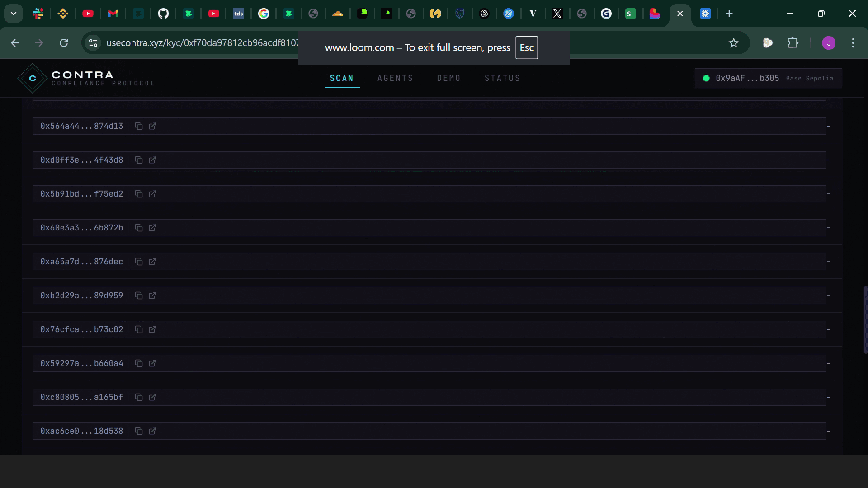Copy address 0xc80805...a165bf
The height and width of the screenshot is (488, 868).
139,397
